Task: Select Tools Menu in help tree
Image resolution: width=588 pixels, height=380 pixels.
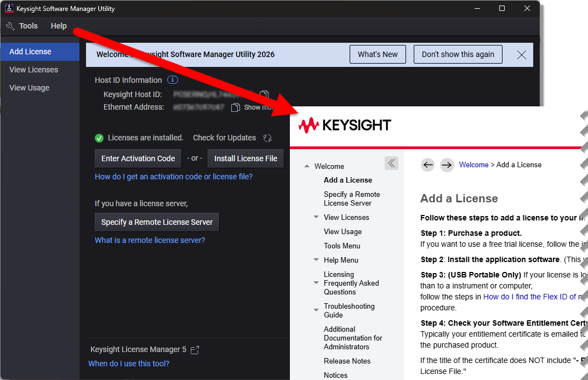Action: 342,246
